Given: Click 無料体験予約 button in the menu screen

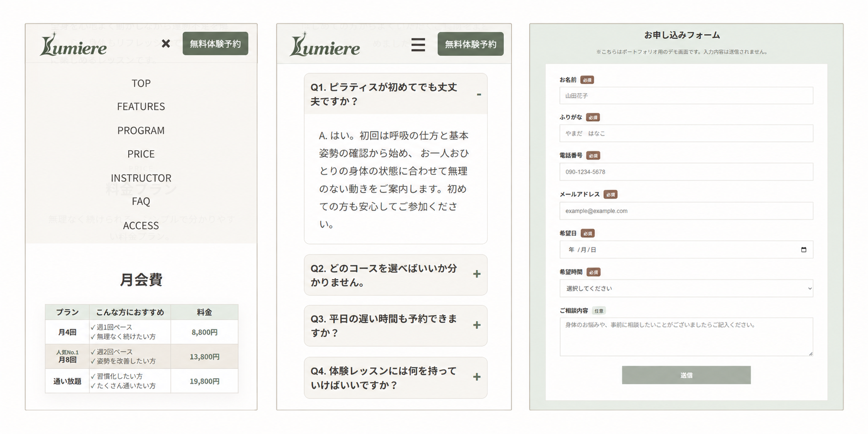Looking at the screenshot, I should [x=215, y=44].
